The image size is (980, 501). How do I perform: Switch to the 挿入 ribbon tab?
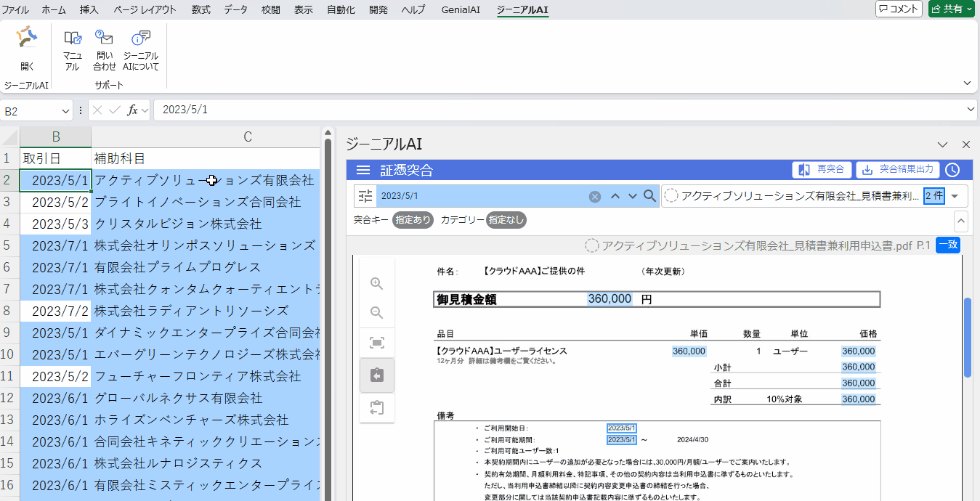click(89, 9)
